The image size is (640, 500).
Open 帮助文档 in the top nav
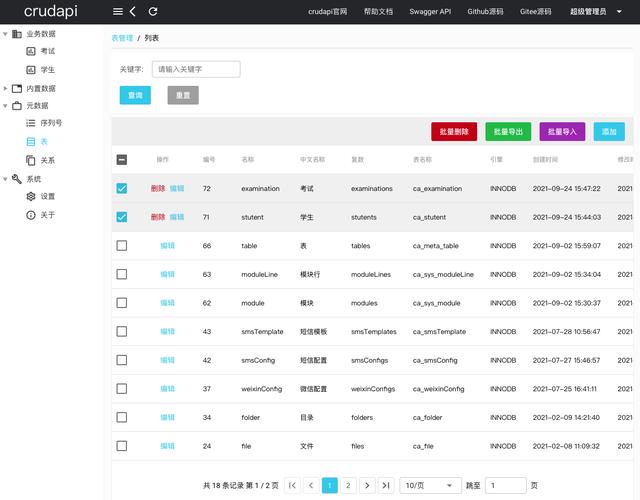click(x=378, y=11)
